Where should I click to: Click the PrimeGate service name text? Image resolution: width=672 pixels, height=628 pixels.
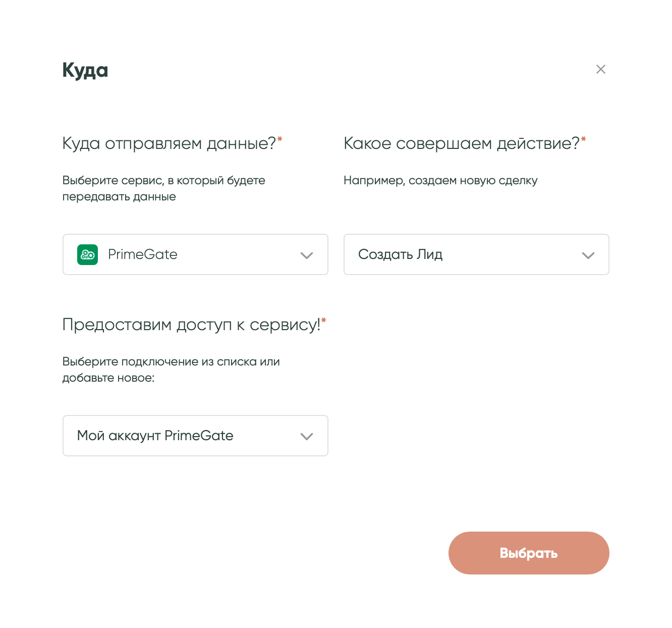143,254
